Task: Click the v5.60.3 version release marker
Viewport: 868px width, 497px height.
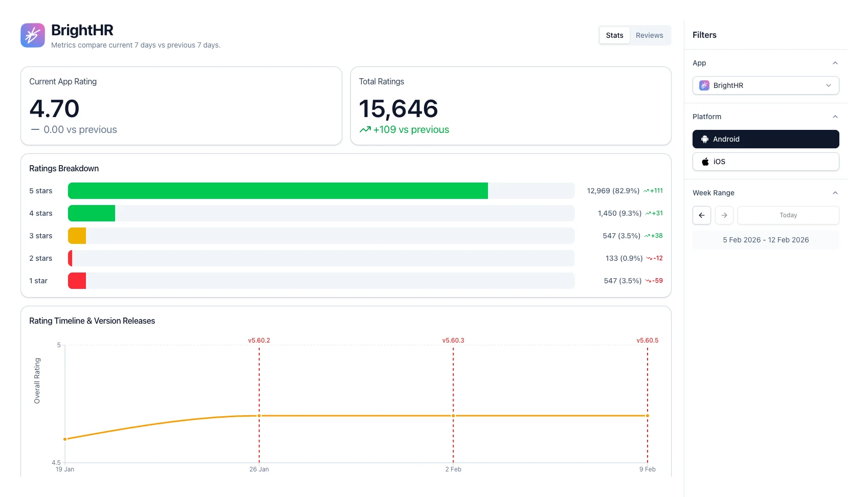Action: (x=453, y=340)
